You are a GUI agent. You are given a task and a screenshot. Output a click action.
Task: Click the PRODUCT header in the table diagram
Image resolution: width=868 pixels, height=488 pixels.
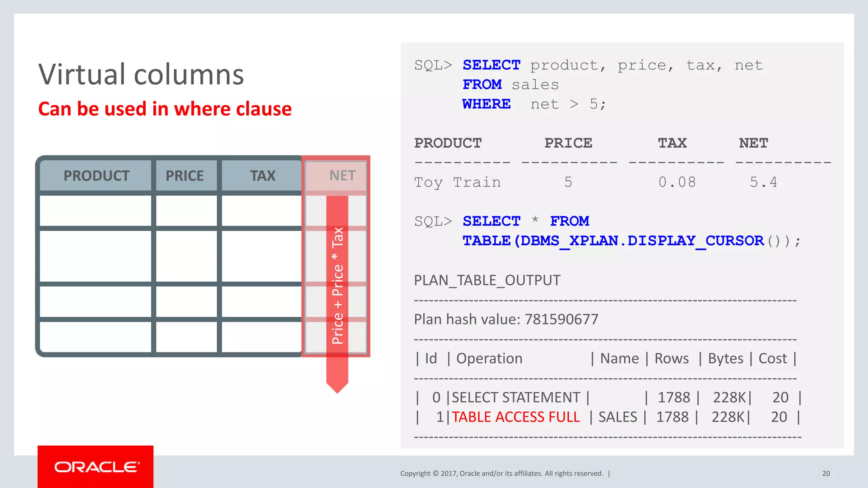[x=97, y=176]
